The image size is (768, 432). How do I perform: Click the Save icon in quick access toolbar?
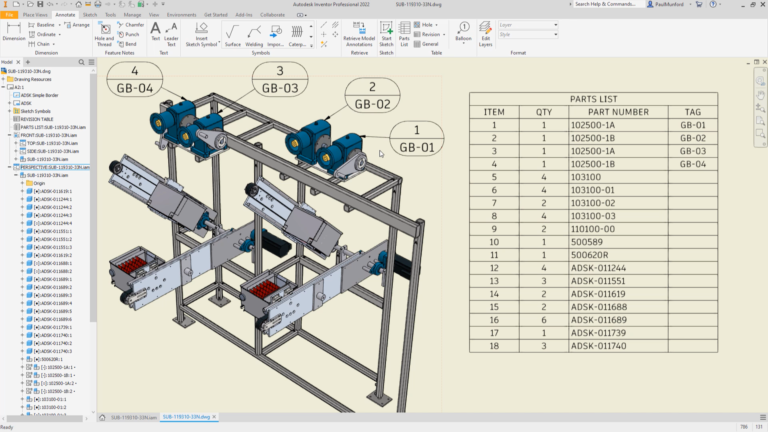point(40,4)
